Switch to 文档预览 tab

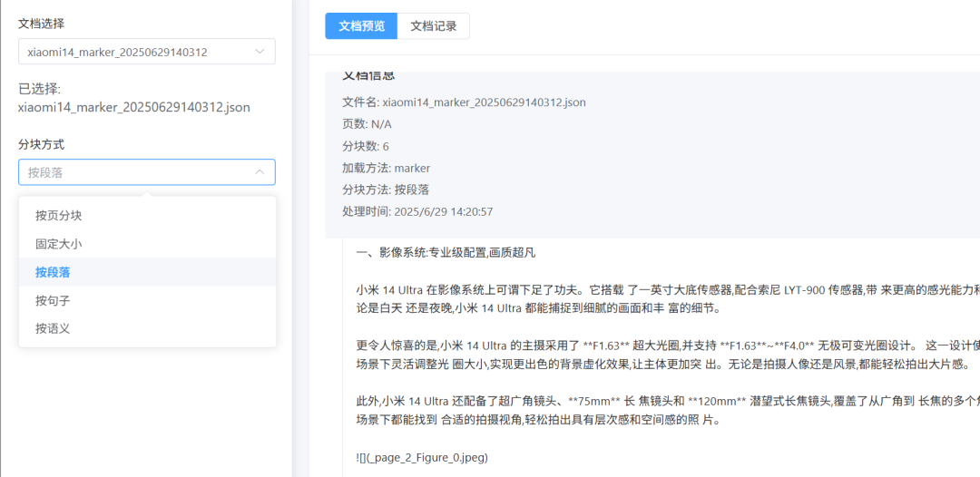[x=361, y=26]
